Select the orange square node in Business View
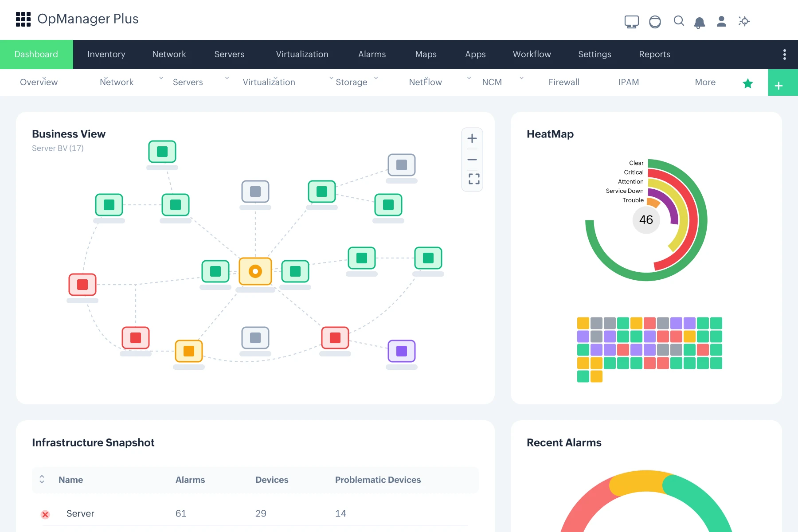This screenshot has height=532, width=798. [x=189, y=351]
